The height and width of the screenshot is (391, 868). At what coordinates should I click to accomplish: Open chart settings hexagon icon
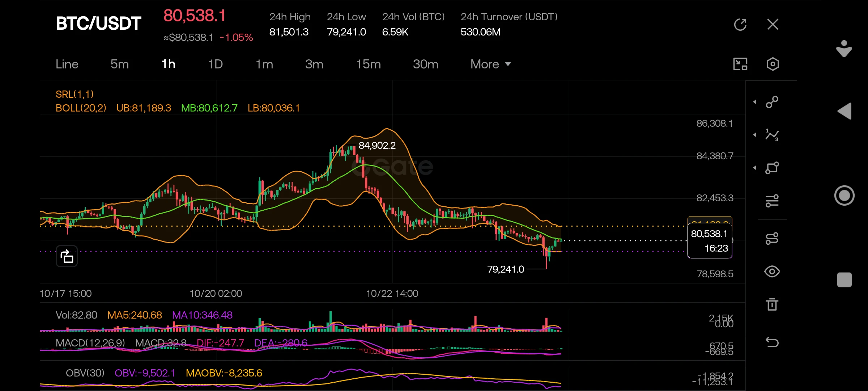point(773,64)
